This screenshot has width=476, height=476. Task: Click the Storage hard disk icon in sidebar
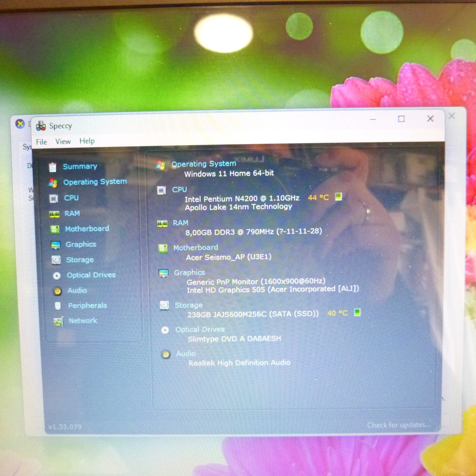[x=56, y=260]
